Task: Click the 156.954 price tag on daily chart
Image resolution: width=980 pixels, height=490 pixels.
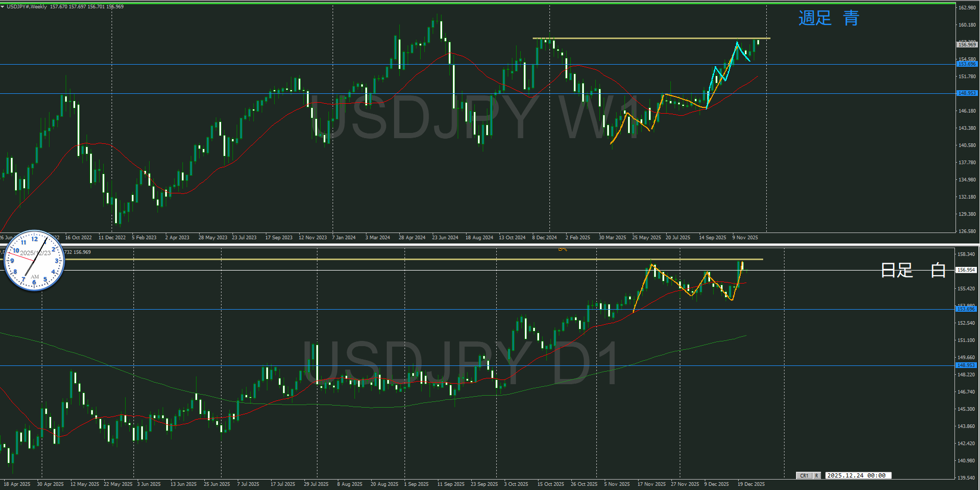Action: click(966, 270)
